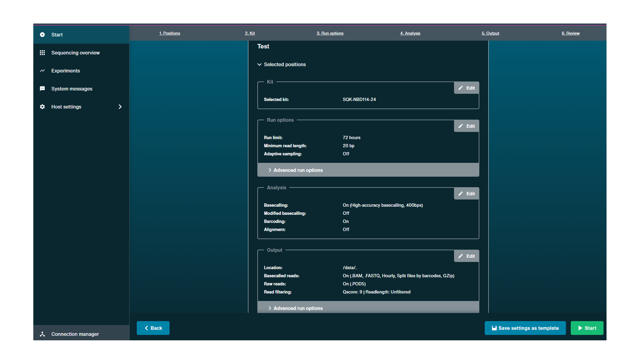Image resolution: width=640 pixels, height=364 pixels.
Task: Click the Back button label
Action: pyautogui.click(x=156, y=328)
